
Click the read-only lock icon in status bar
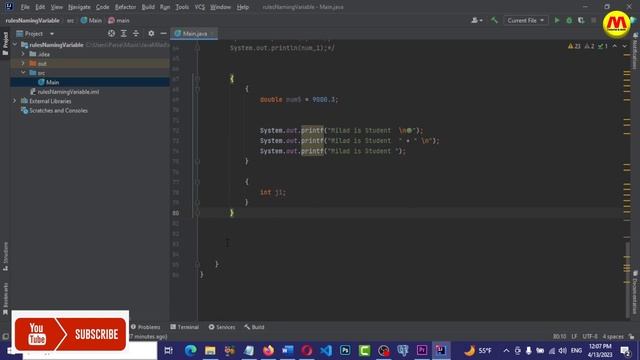tap(631, 336)
